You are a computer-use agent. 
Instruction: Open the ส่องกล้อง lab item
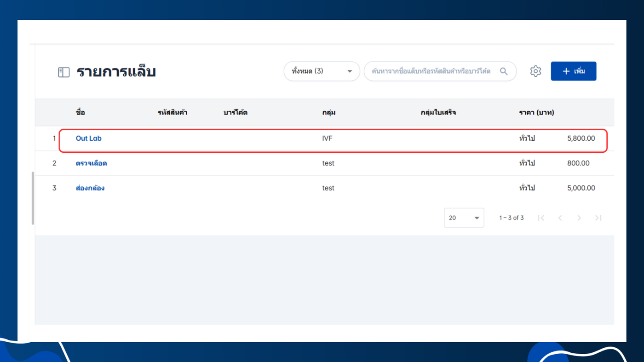(x=90, y=188)
